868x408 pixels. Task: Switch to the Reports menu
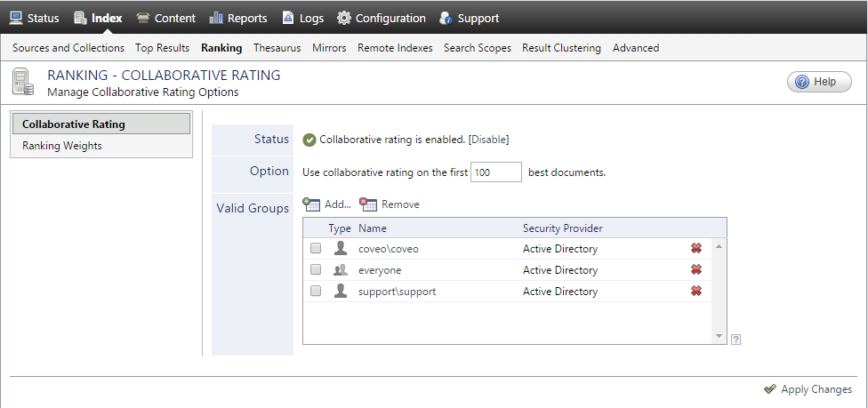pos(237,18)
